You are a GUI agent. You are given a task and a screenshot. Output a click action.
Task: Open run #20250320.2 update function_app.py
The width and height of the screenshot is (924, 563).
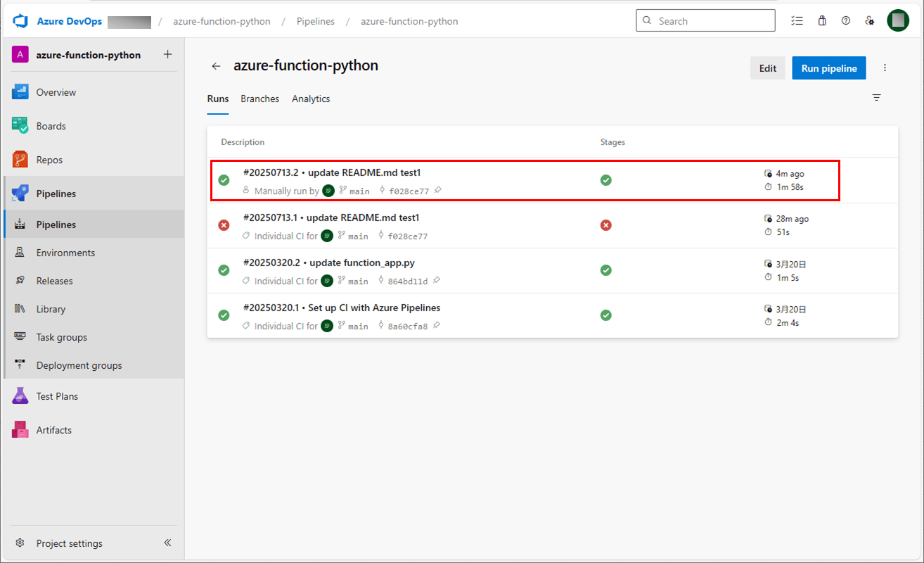[x=329, y=262]
